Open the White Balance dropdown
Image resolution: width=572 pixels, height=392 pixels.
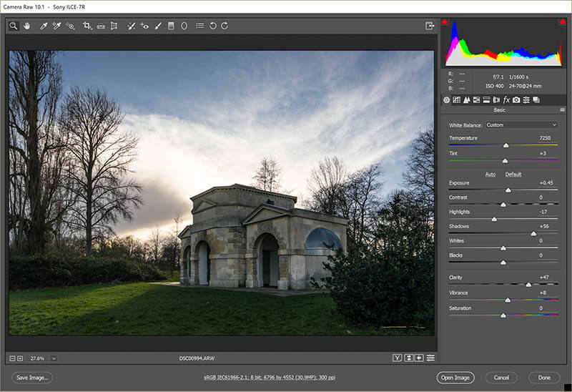click(x=521, y=125)
